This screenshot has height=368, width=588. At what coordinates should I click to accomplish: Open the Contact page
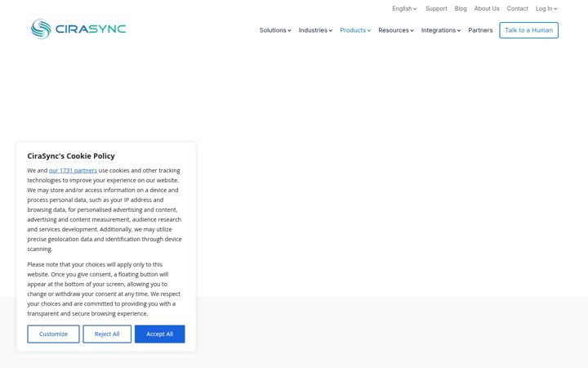[x=517, y=9]
